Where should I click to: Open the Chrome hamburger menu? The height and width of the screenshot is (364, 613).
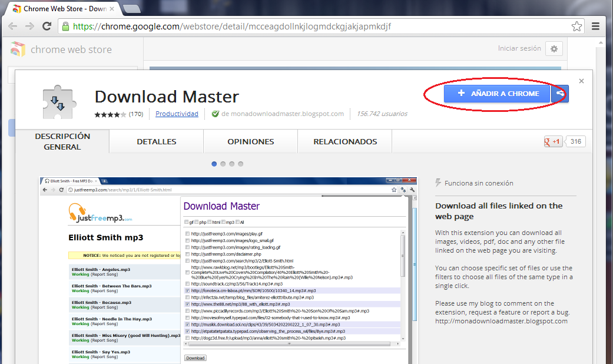[x=595, y=27]
